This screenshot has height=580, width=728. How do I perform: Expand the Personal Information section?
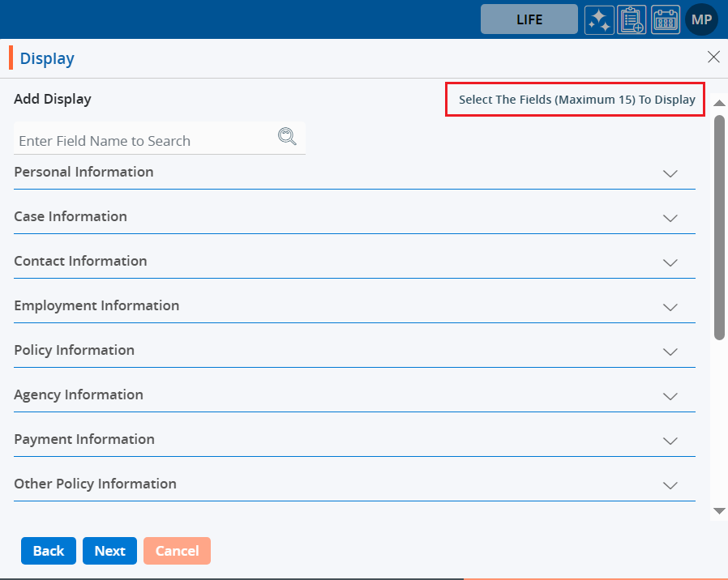tap(670, 173)
